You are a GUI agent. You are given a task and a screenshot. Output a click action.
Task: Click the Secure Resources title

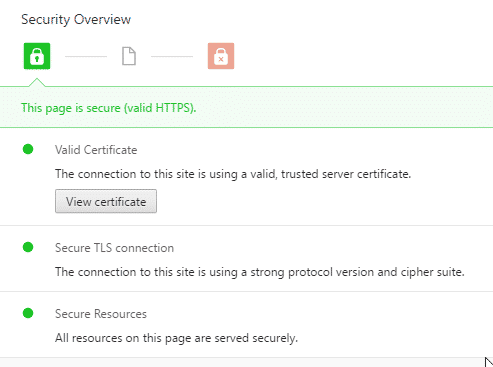101,314
